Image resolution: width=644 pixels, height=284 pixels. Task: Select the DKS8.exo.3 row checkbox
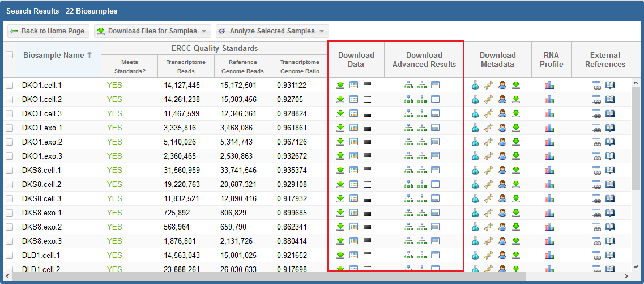(x=9, y=241)
